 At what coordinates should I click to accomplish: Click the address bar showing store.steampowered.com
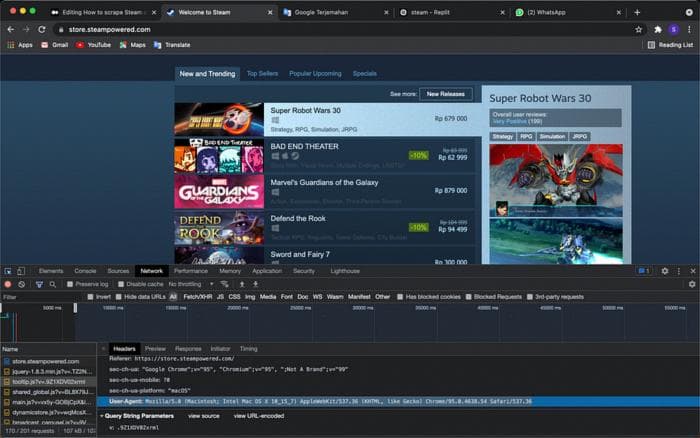(x=342, y=29)
